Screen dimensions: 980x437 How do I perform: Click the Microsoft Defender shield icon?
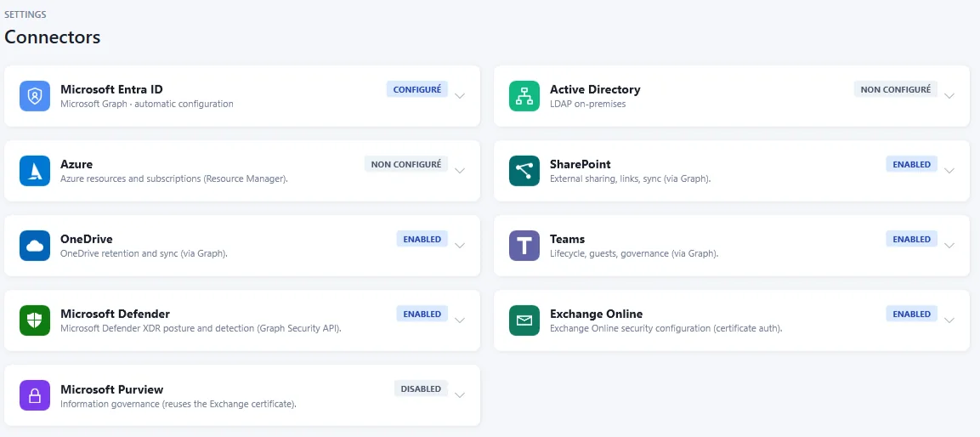(34, 321)
